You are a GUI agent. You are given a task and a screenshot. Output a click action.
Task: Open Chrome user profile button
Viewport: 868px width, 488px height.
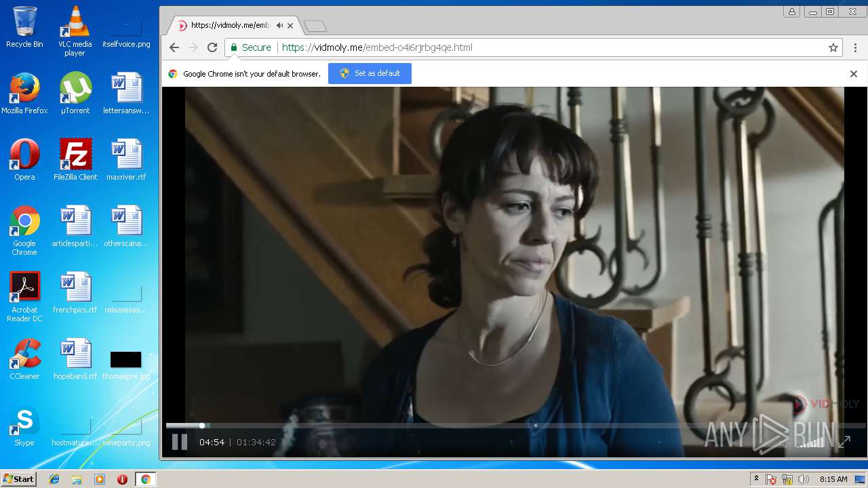pyautogui.click(x=791, y=12)
